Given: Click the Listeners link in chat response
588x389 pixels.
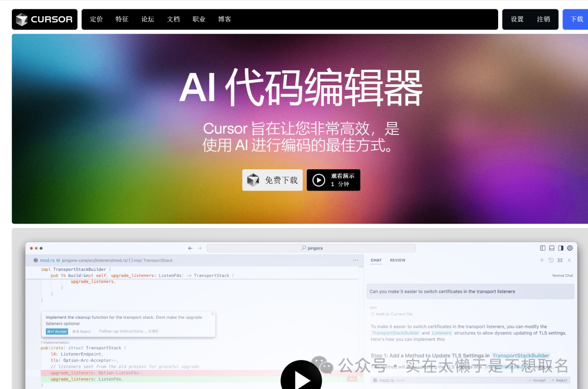Looking at the screenshot, I should pyautogui.click(x=442, y=333).
